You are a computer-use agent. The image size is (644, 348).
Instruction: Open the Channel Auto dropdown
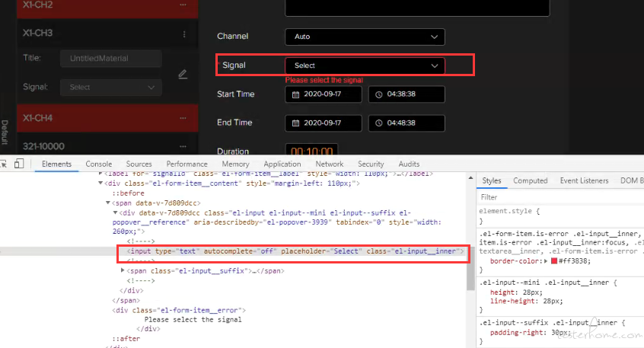(365, 37)
